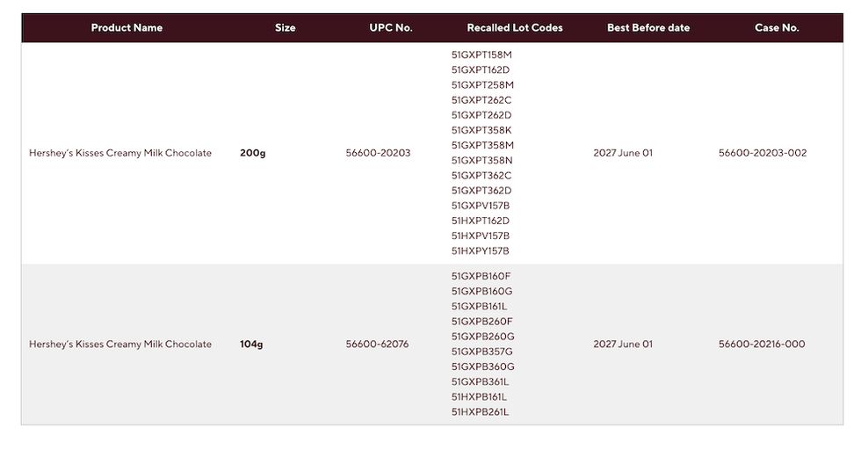This screenshot has width=868, height=450.
Task: Click UPC number 56600-62076
Action: coord(377,344)
